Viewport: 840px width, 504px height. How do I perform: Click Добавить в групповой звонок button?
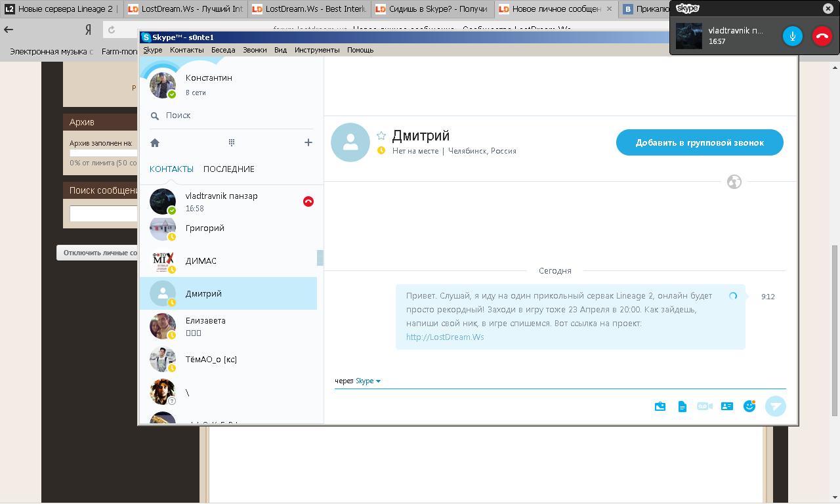[700, 142]
